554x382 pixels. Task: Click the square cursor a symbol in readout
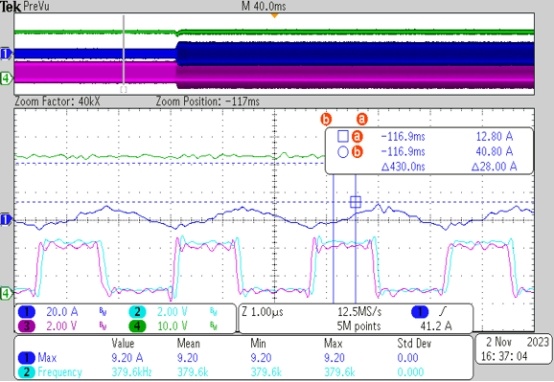[343, 136]
